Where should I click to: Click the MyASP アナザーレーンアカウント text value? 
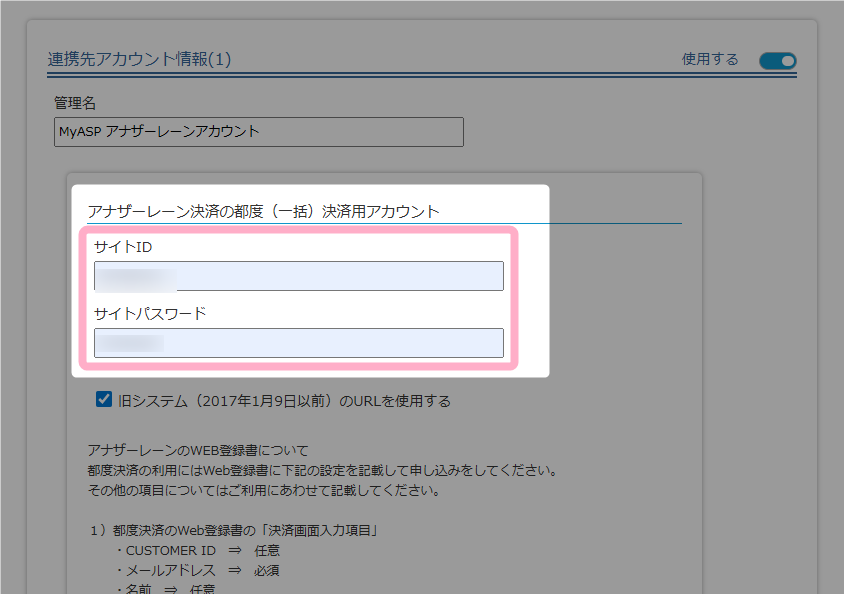[159, 132]
